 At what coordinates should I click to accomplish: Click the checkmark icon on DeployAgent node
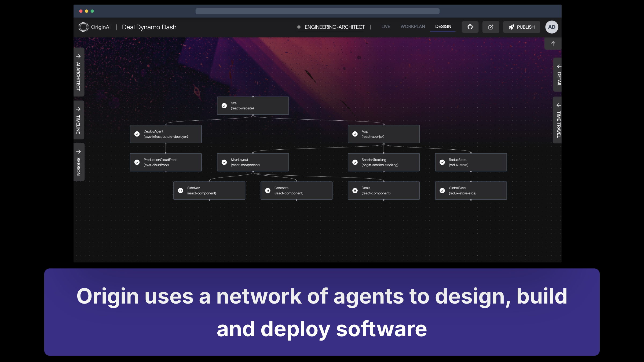[137, 134]
